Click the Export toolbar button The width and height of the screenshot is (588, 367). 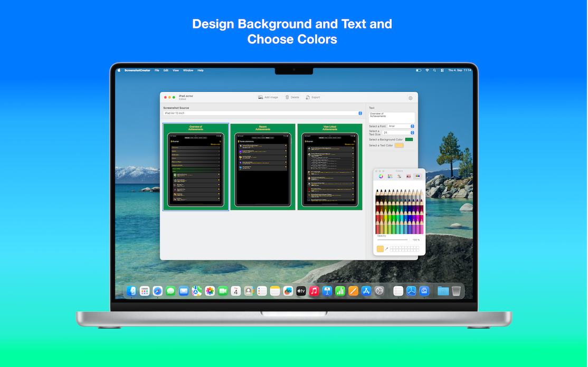coord(312,98)
